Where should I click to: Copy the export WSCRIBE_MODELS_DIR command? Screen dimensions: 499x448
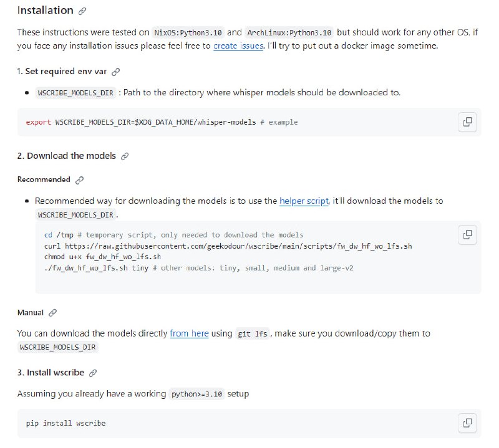pos(467,122)
